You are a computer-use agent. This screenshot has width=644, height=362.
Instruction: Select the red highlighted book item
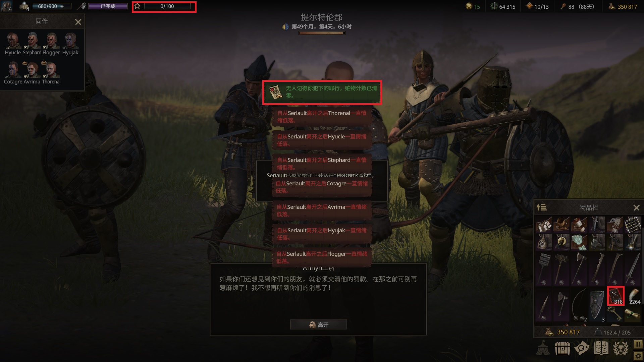pyautogui.click(x=615, y=296)
